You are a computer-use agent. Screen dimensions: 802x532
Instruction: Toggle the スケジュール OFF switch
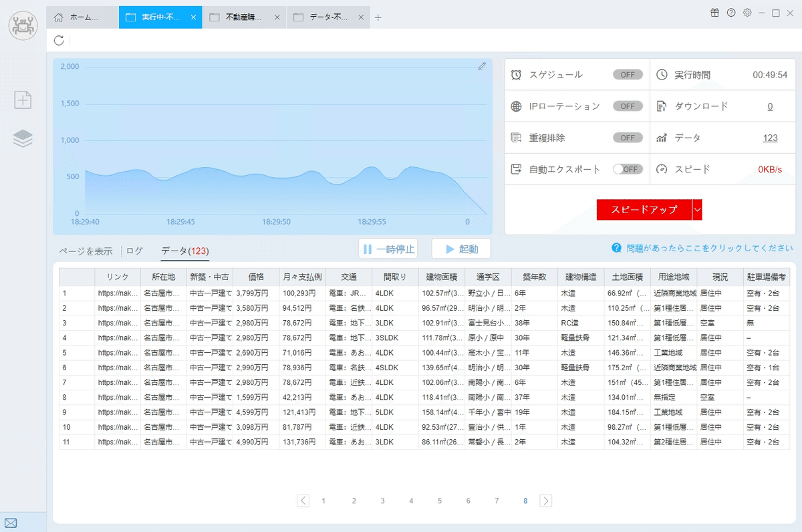(x=628, y=75)
